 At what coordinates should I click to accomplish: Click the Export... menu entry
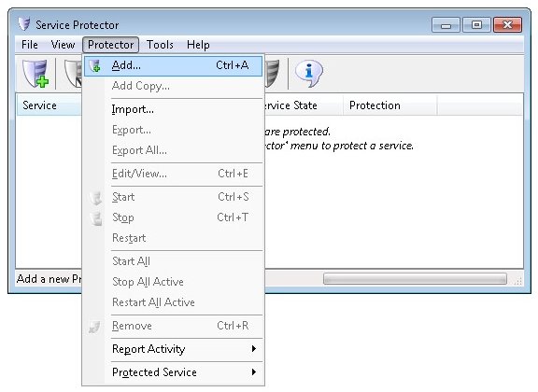(x=174, y=130)
